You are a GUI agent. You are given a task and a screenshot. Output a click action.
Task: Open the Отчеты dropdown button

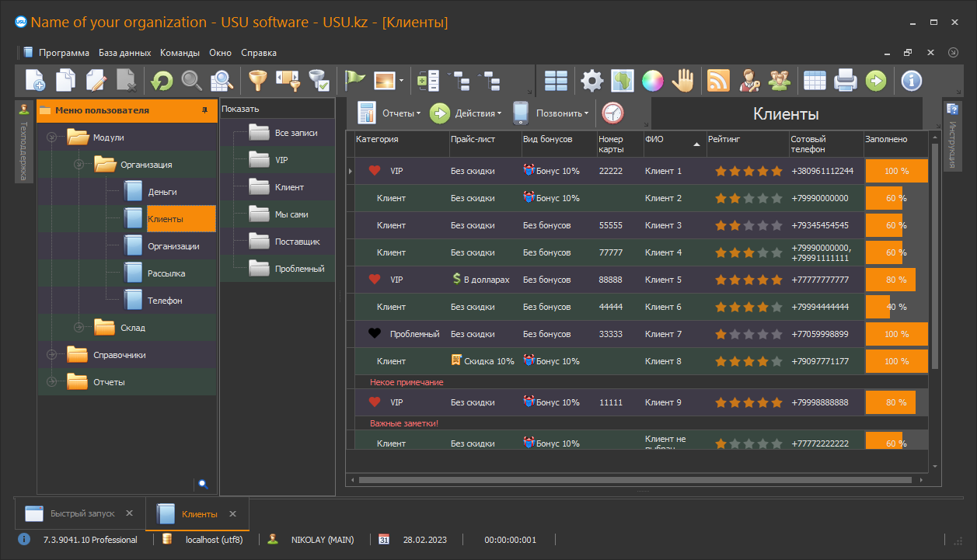pyautogui.click(x=389, y=113)
